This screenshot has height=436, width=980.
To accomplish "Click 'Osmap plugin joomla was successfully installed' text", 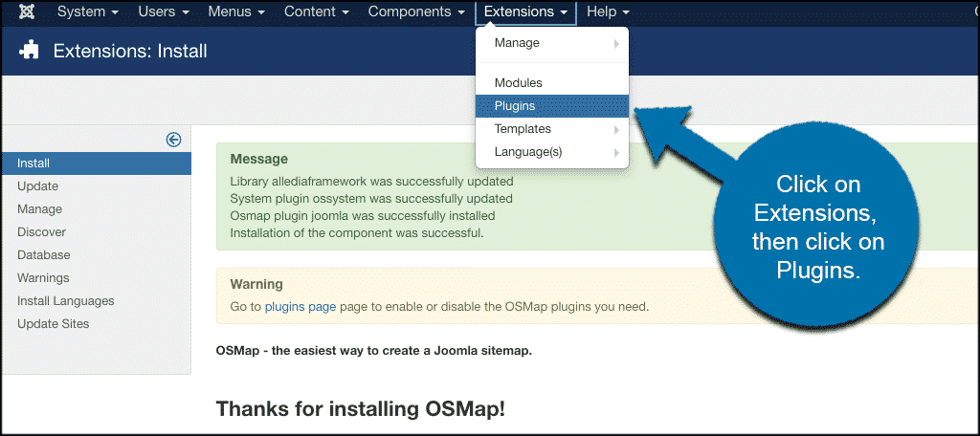I will point(363,216).
